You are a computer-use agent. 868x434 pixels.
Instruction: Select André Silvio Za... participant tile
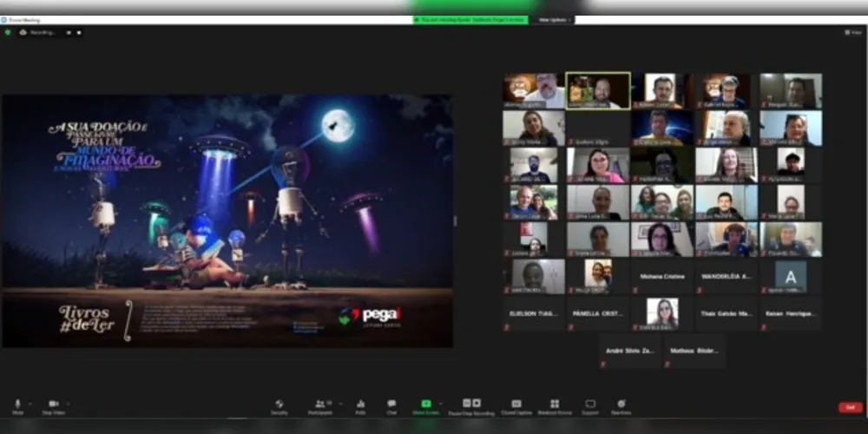[630, 351]
